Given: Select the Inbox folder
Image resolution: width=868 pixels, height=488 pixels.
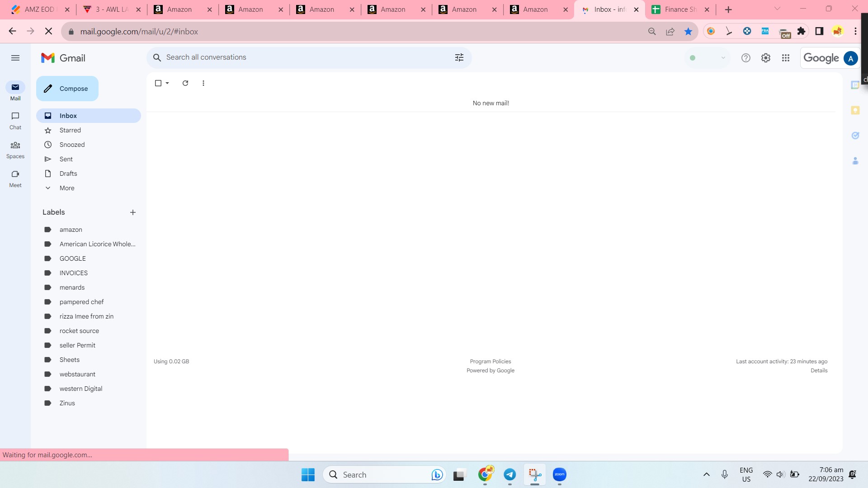Looking at the screenshot, I should (89, 116).
